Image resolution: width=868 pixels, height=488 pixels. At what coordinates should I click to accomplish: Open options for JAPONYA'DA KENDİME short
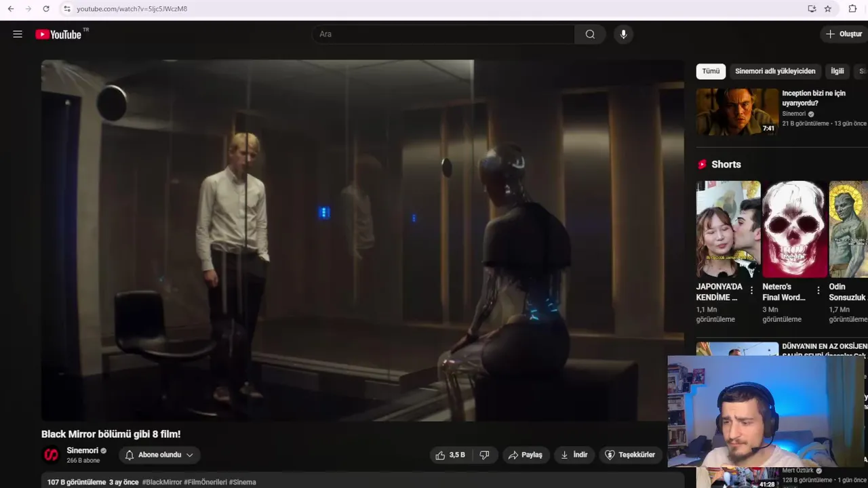(751, 290)
